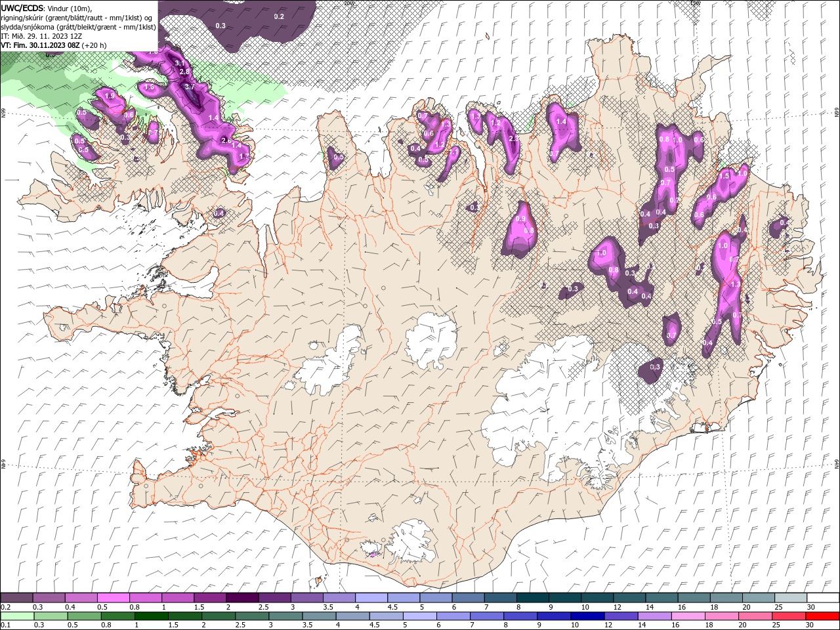Image resolution: width=840 pixels, height=630 pixels.
Task: Click the 2.8 precipitation value in the Westfjords
Action: point(184,72)
